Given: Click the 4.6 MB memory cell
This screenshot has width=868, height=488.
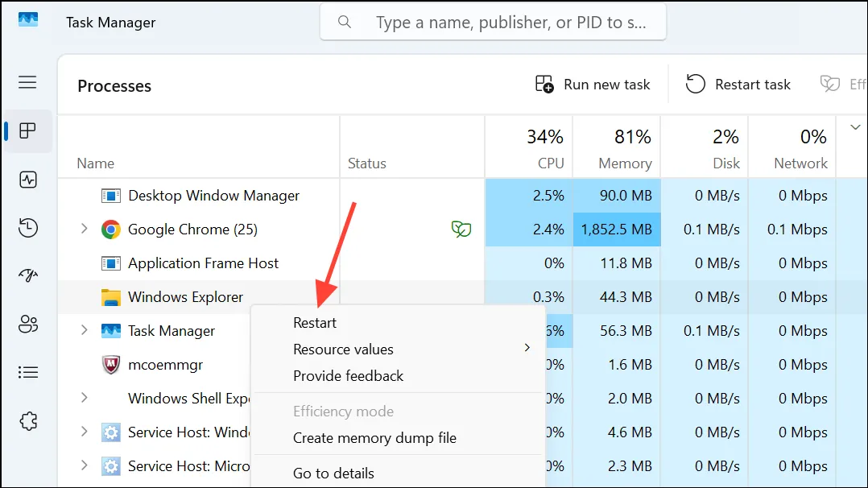Looking at the screenshot, I should tap(617, 432).
